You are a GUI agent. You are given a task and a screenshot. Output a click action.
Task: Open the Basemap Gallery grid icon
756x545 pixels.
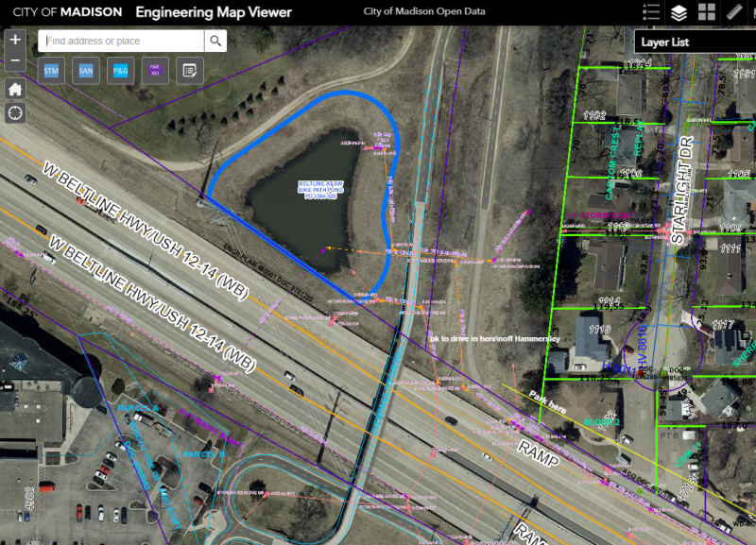pyautogui.click(x=707, y=12)
